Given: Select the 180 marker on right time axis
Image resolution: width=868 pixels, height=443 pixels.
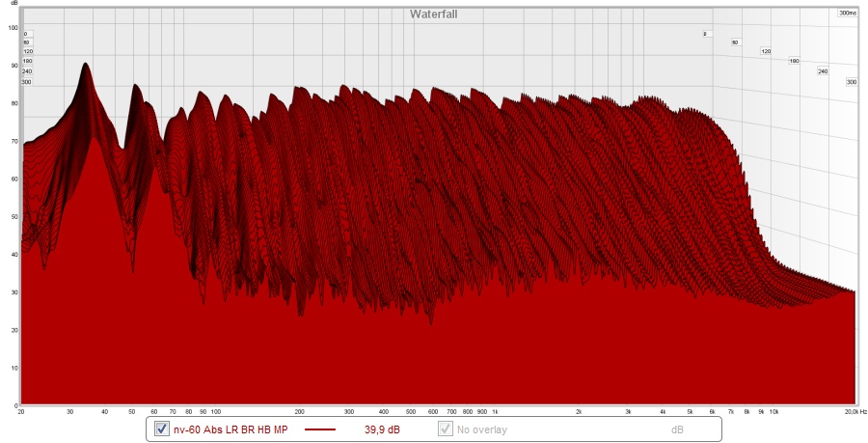Looking at the screenshot, I should (795, 61).
